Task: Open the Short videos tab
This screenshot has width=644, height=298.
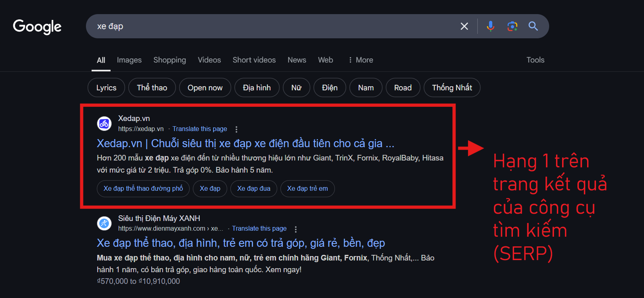Action: pos(254,60)
